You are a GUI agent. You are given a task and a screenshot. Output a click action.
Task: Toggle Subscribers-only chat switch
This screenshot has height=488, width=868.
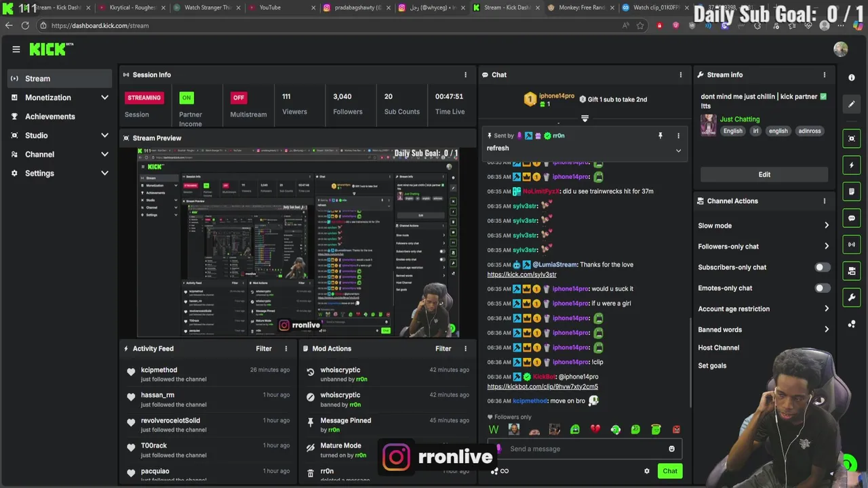click(x=822, y=267)
